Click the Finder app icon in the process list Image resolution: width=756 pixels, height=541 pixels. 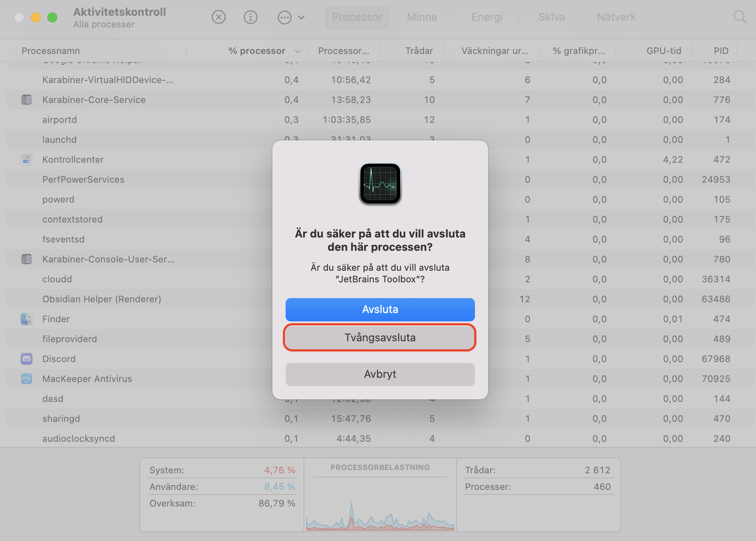tap(27, 319)
